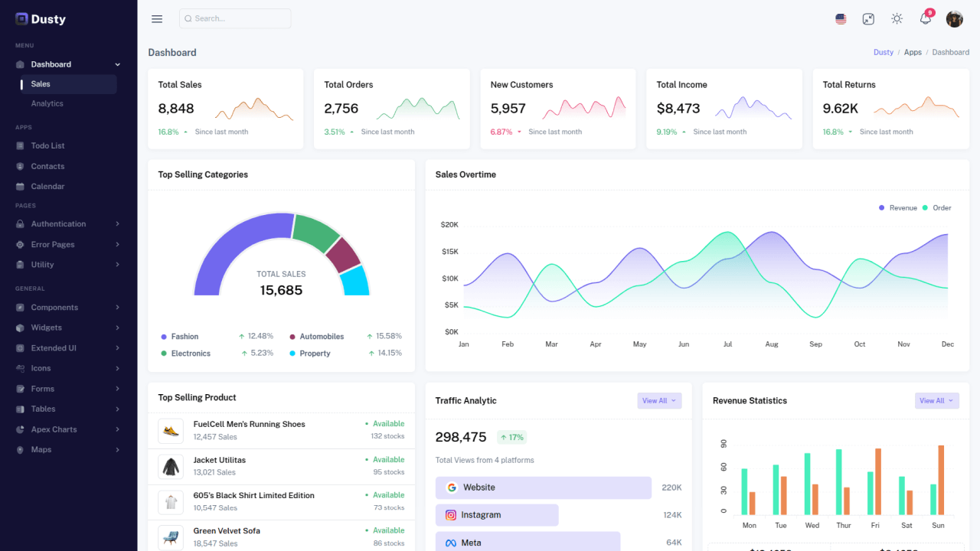The height and width of the screenshot is (551, 980).
Task: Click inside the Search field
Action: (x=234, y=18)
